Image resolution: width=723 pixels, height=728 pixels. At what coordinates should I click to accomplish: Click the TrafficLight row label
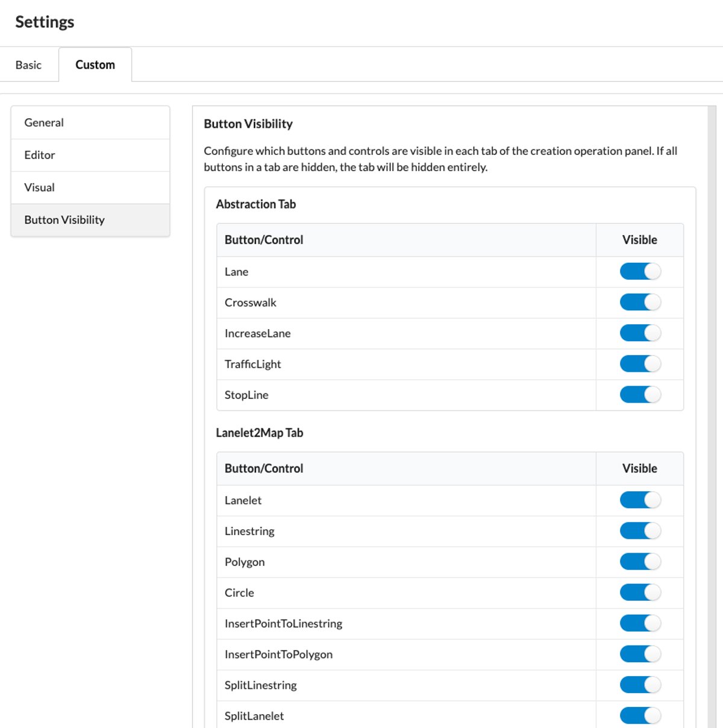click(252, 364)
